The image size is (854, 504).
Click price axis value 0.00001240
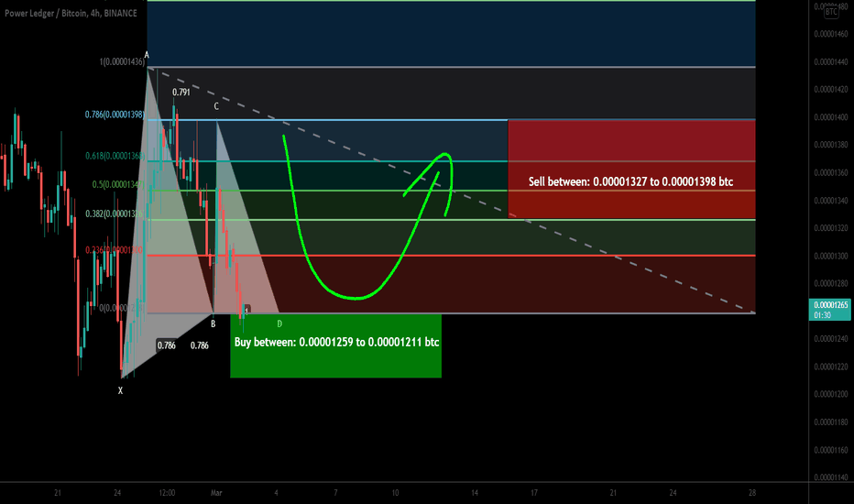830,339
